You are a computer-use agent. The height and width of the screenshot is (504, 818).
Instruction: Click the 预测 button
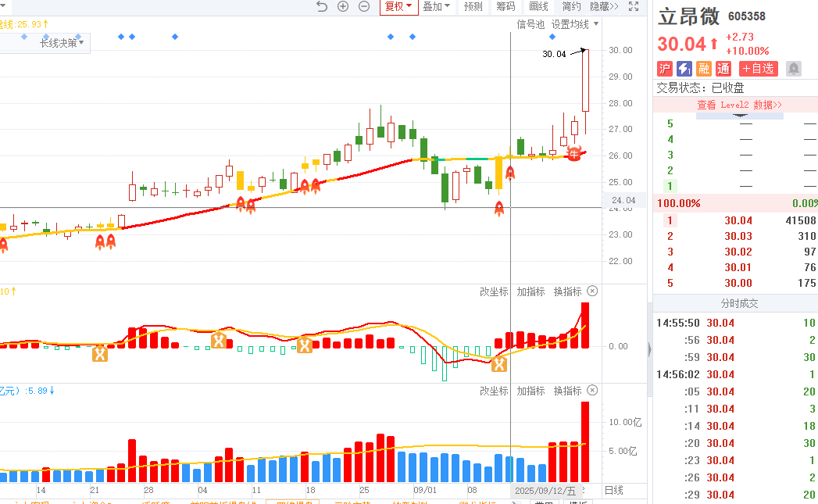pos(473,7)
